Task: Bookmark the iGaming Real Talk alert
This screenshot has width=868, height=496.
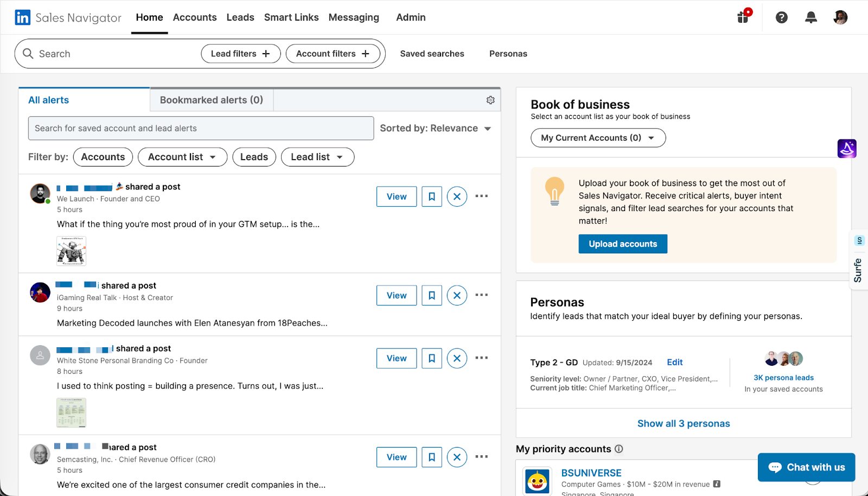Action: 432,295
